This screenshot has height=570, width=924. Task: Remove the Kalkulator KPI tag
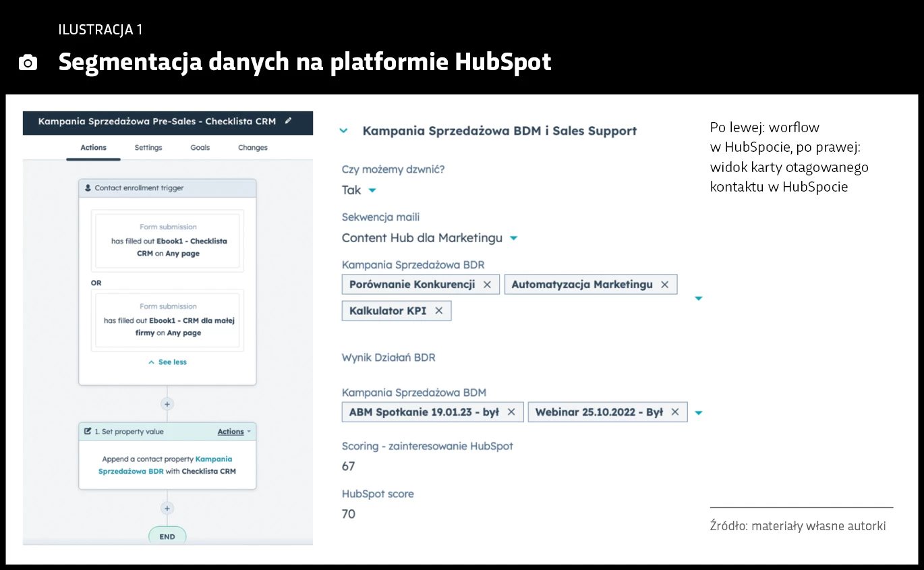tap(438, 311)
